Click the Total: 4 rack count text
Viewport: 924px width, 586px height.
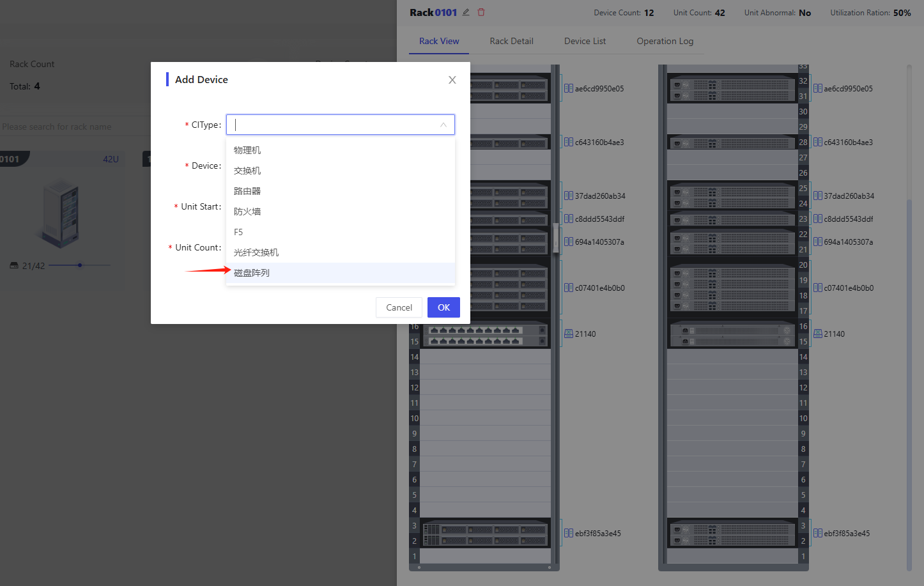[25, 86]
